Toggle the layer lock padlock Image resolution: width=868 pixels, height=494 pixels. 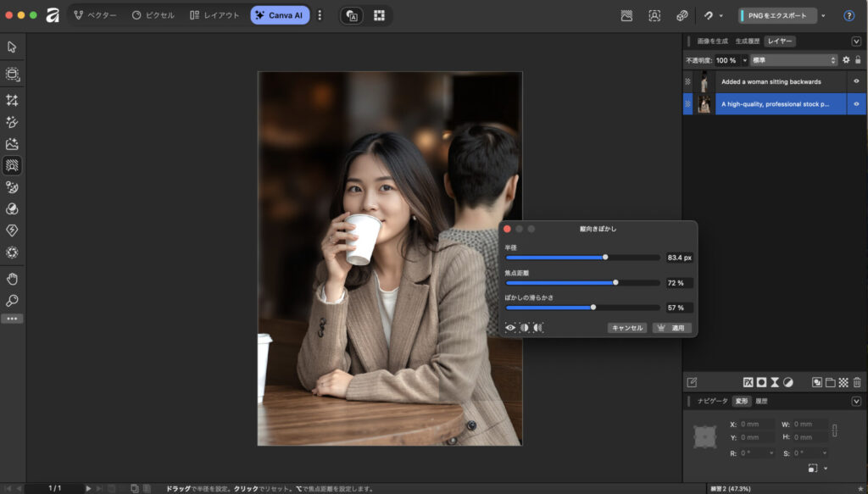(858, 60)
